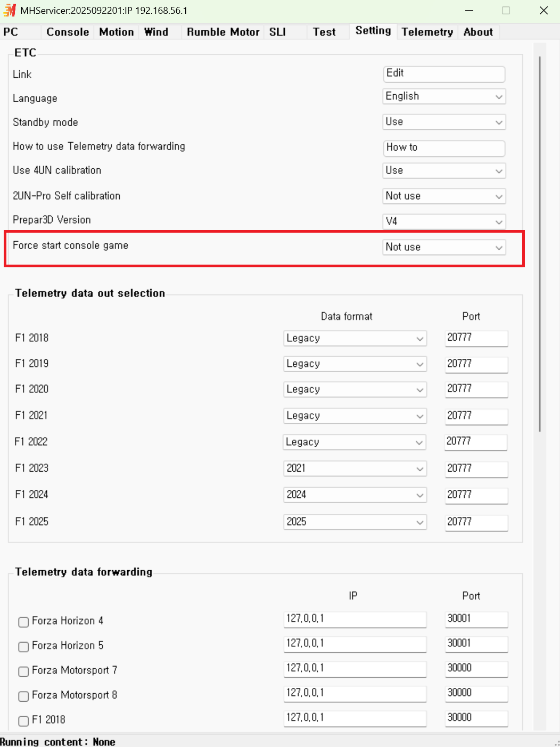Click the F1 2021 data out port field
Image resolution: width=560 pixels, height=747 pixels.
point(476,416)
